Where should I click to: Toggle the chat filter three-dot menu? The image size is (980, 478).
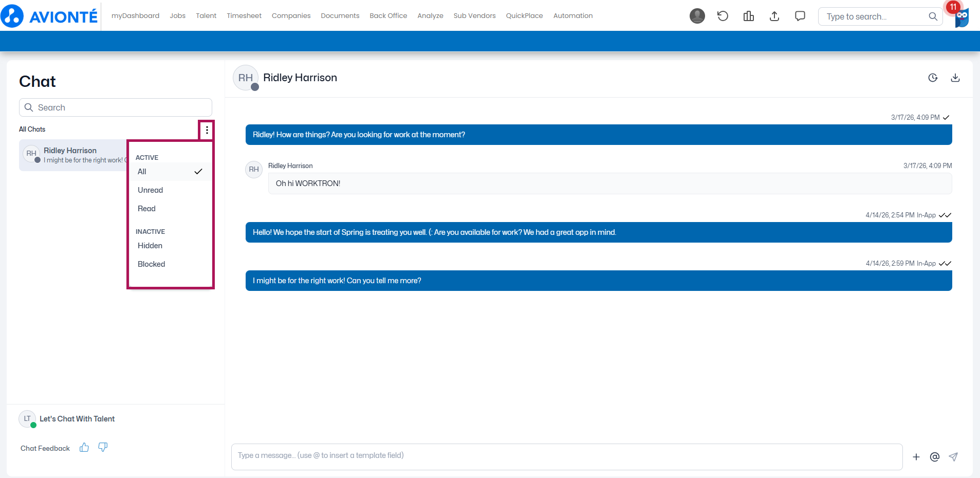click(x=207, y=130)
